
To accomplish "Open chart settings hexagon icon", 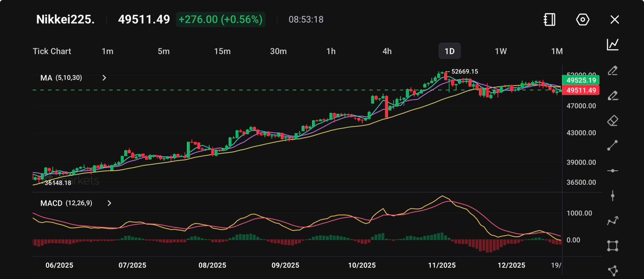I will pos(582,20).
